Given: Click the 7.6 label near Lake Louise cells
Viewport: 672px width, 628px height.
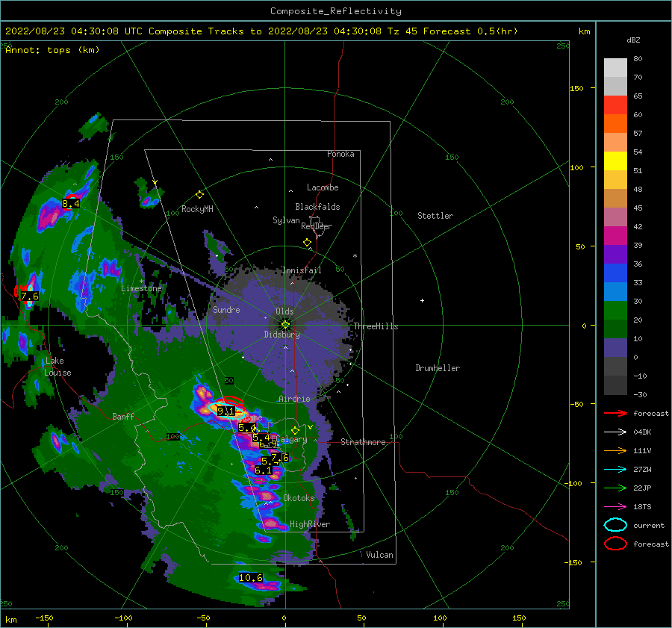Looking at the screenshot, I should pos(30,296).
